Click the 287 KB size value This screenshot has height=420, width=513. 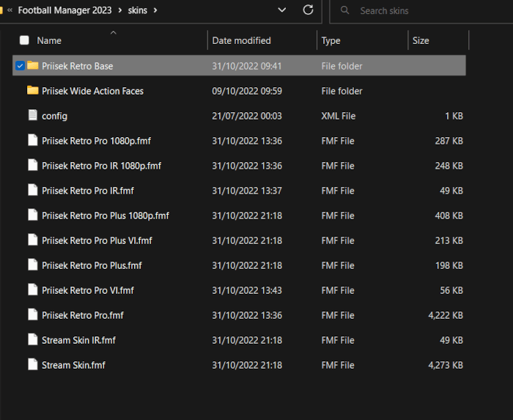(449, 141)
